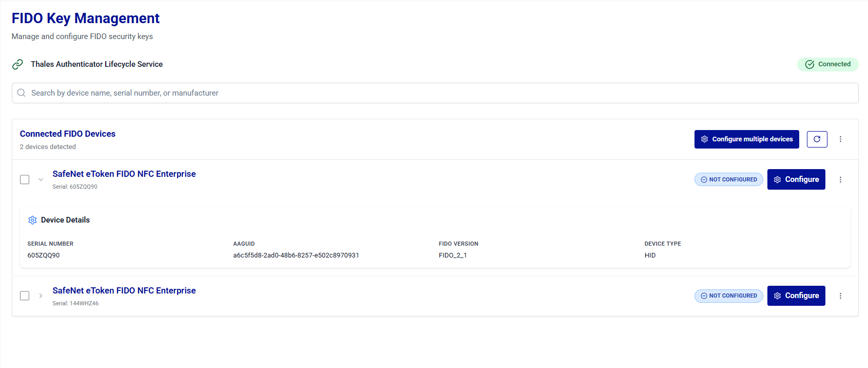Collapse the details of device 605ZQQ90
The height and width of the screenshot is (368, 868).
click(41, 179)
